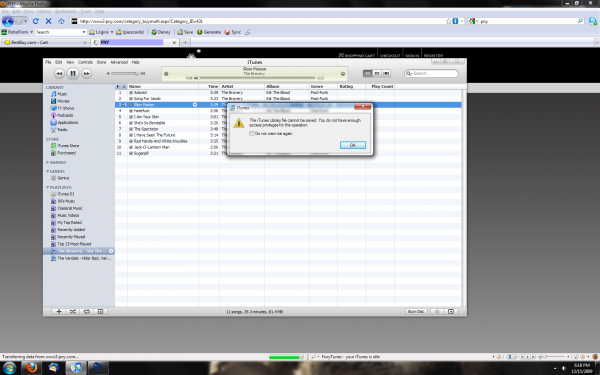Uncheck the song The Spectator
This screenshot has width=600, height=375.
(x=131, y=129)
